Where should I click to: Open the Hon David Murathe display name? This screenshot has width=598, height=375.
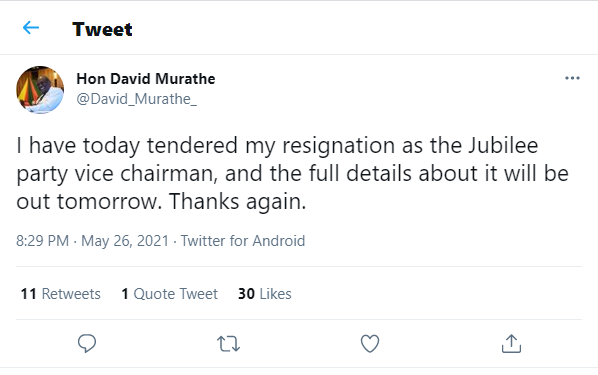coord(146,79)
